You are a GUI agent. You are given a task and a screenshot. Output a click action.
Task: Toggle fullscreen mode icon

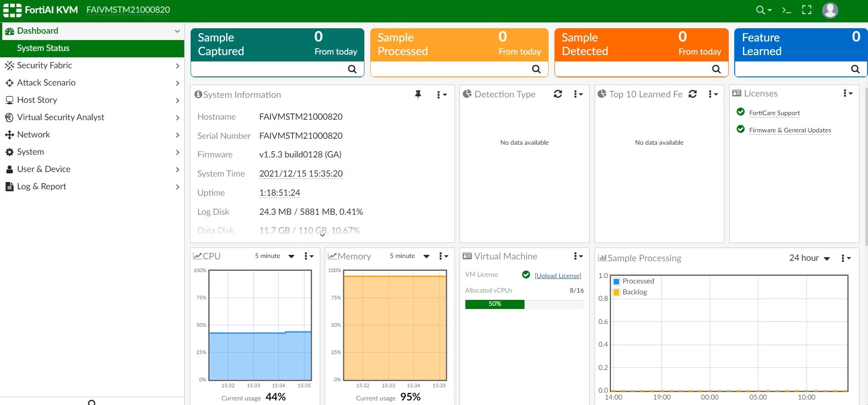coord(807,10)
